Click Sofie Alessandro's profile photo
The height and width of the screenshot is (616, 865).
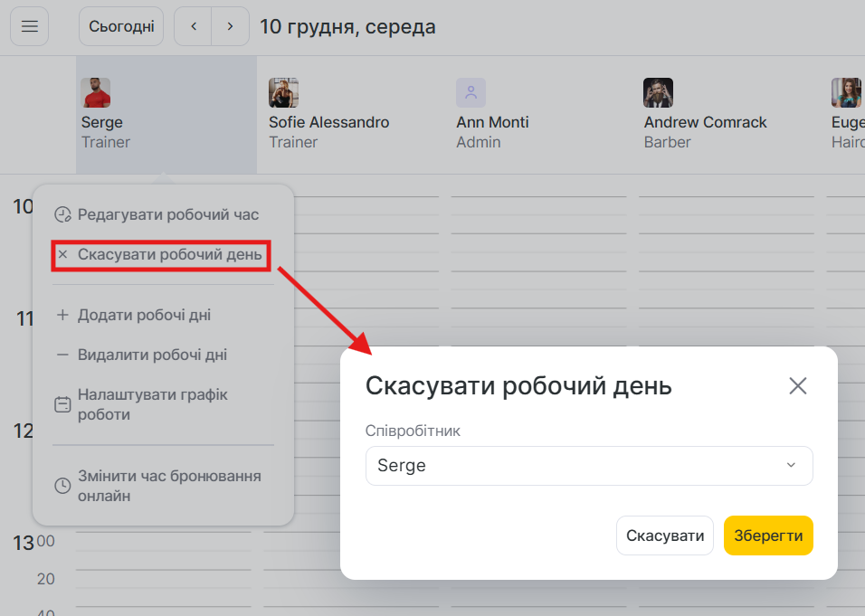283,92
